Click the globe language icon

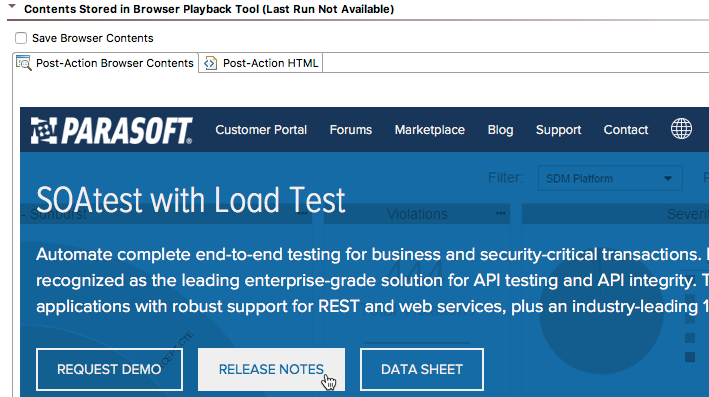coord(681,129)
